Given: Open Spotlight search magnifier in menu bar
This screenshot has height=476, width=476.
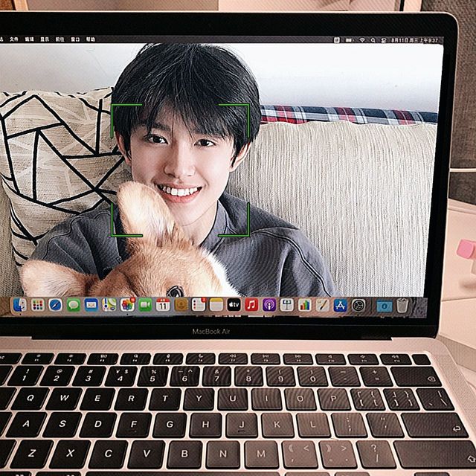Looking at the screenshot, I should (x=372, y=40).
